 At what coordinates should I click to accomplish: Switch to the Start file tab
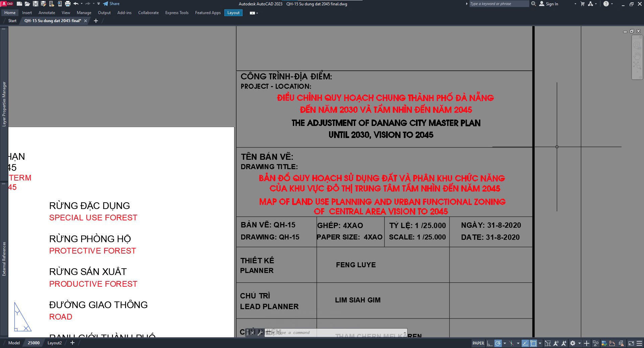click(x=12, y=21)
